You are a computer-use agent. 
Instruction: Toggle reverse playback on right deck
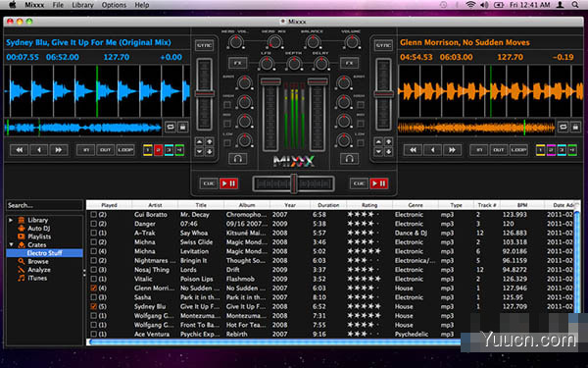432,150
